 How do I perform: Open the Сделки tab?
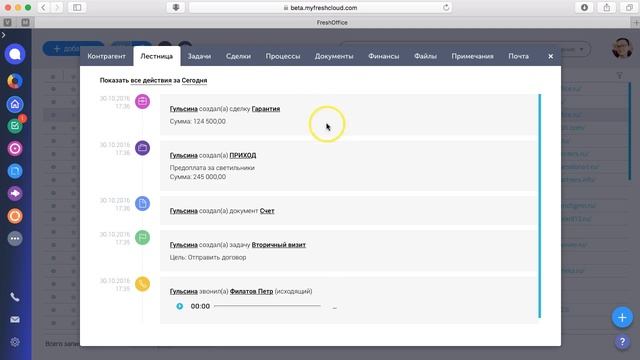point(238,56)
